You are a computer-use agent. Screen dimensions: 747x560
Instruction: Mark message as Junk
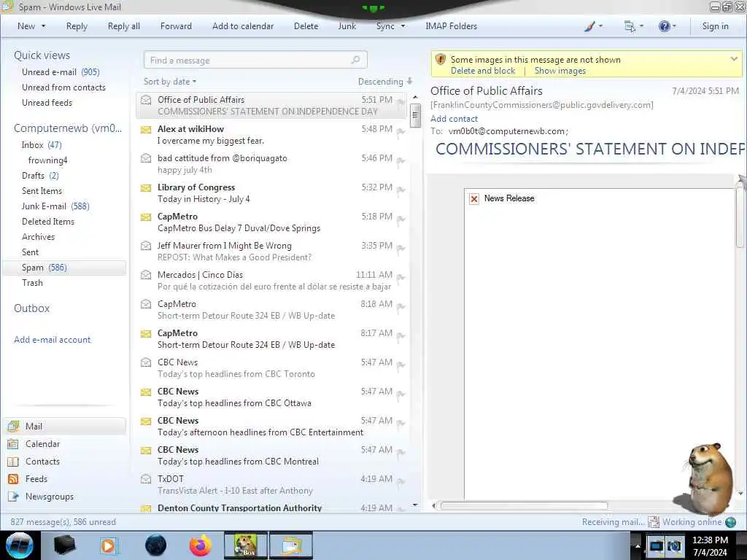point(347,26)
